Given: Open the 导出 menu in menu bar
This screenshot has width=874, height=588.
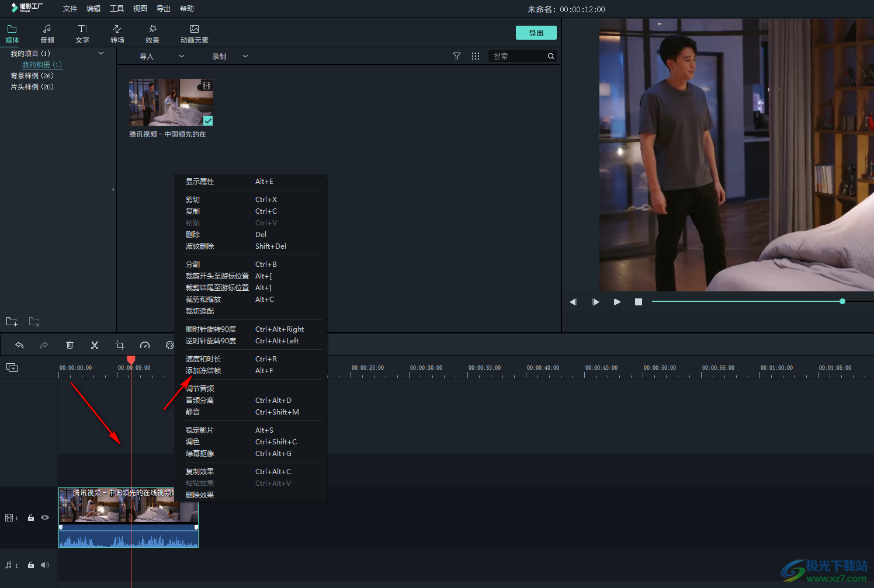Looking at the screenshot, I should (164, 9).
